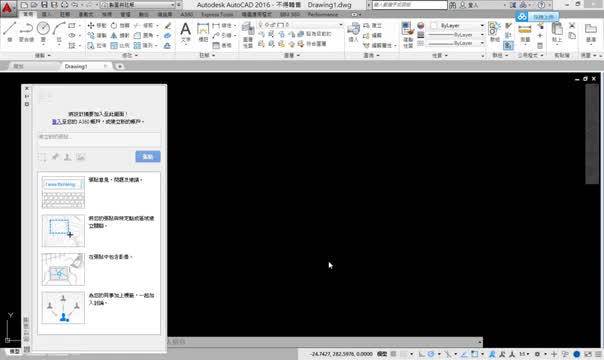
Task: Open the AutoCAD application menu logo
Action: [8, 8]
